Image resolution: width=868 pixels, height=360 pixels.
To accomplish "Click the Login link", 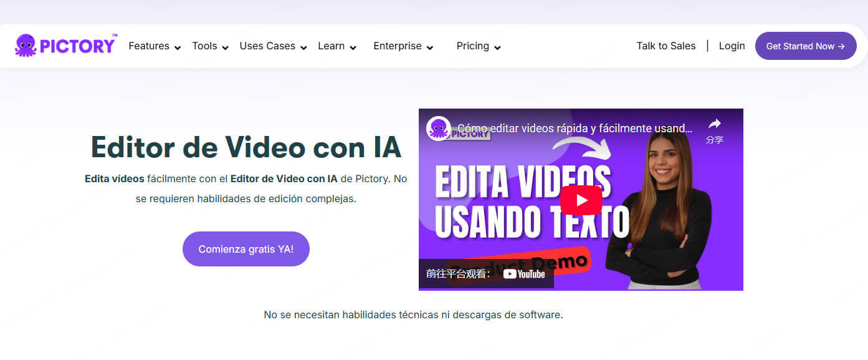I will pyautogui.click(x=732, y=46).
